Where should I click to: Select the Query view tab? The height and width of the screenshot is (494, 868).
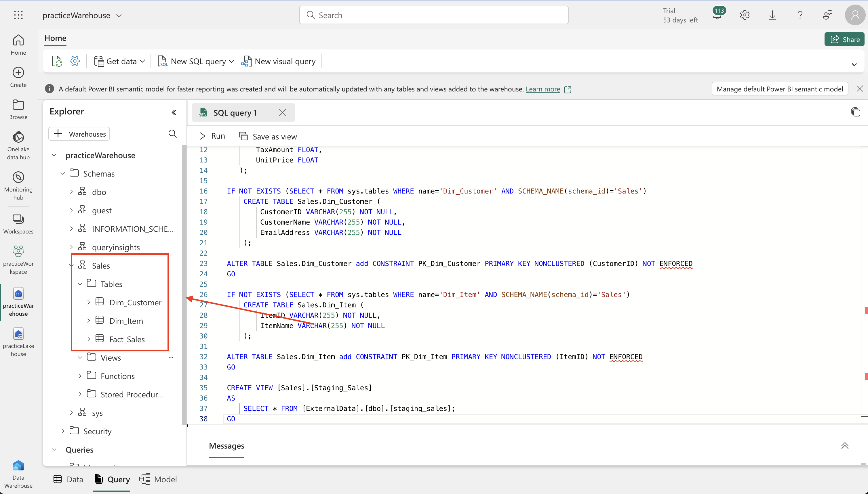click(x=112, y=479)
